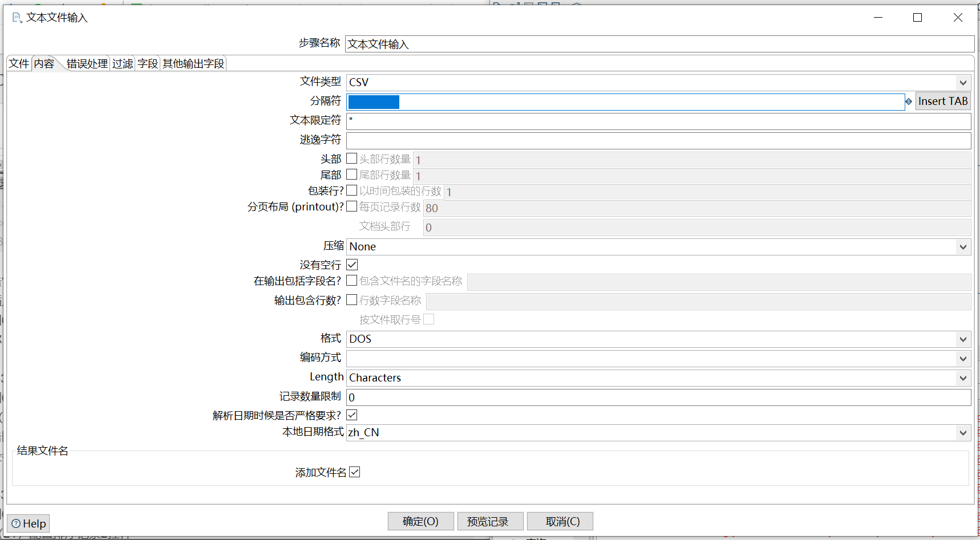Screen dimensions: 980x540
Task: Click the Help question mark icon
Action: [16, 523]
